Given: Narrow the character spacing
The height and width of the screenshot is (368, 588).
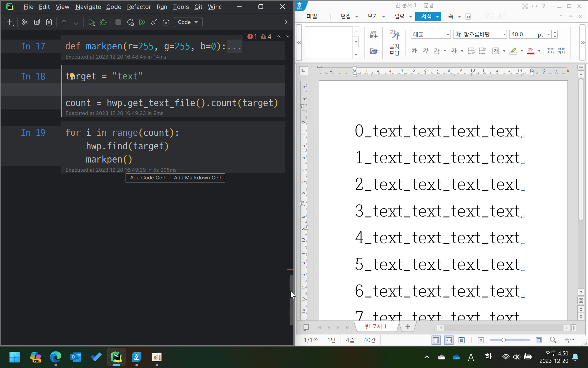Looking at the screenshot, I should (550, 51).
